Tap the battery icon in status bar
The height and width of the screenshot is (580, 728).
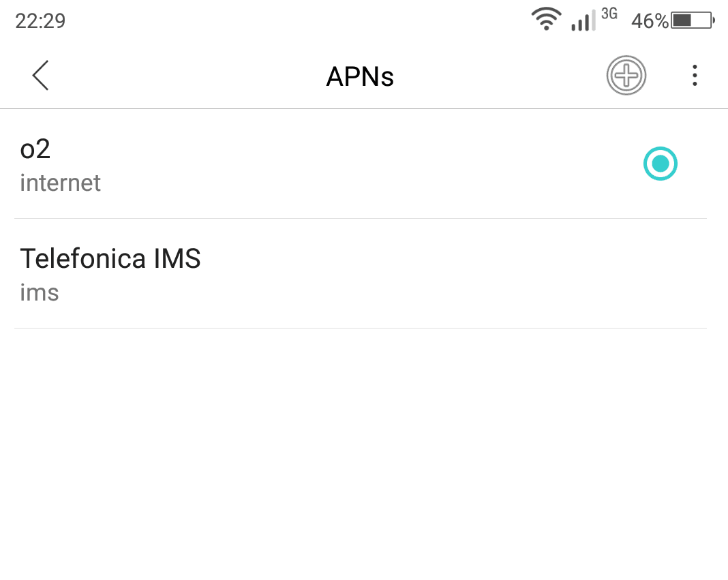pos(693,20)
